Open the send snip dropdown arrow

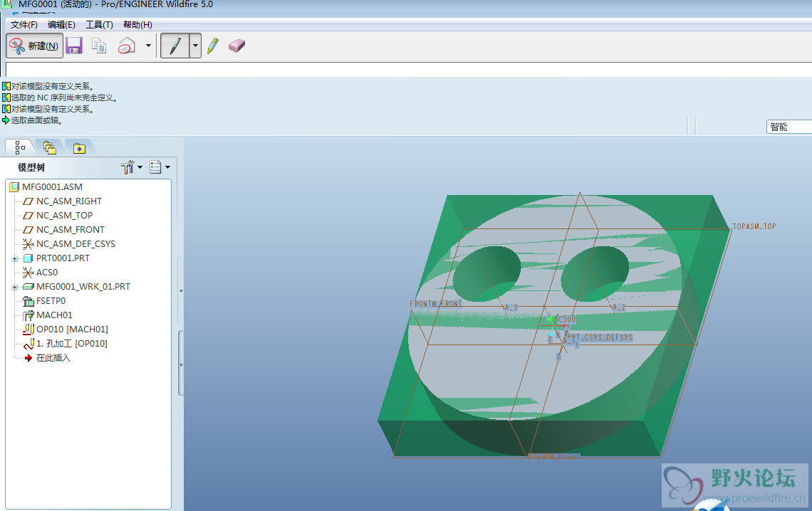[x=149, y=46]
